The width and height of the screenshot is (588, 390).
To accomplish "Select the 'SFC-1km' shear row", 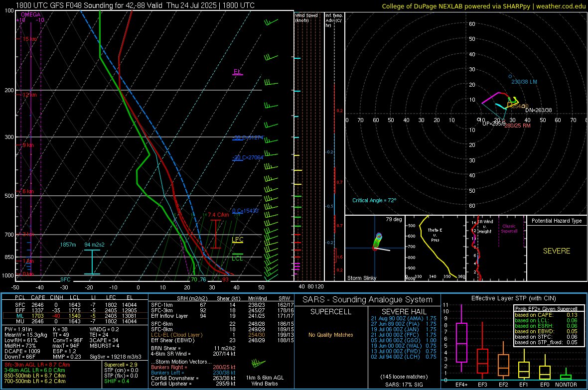I will click(x=222, y=305).
